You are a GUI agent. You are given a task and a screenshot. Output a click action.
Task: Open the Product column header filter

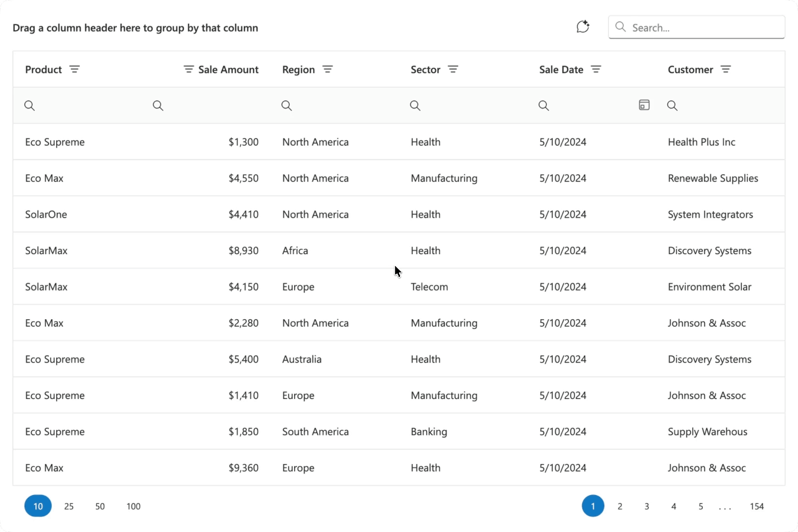(x=75, y=69)
